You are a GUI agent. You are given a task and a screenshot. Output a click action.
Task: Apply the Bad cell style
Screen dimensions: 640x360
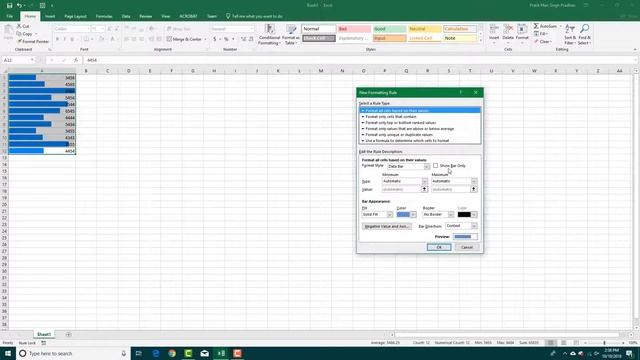tap(354, 29)
